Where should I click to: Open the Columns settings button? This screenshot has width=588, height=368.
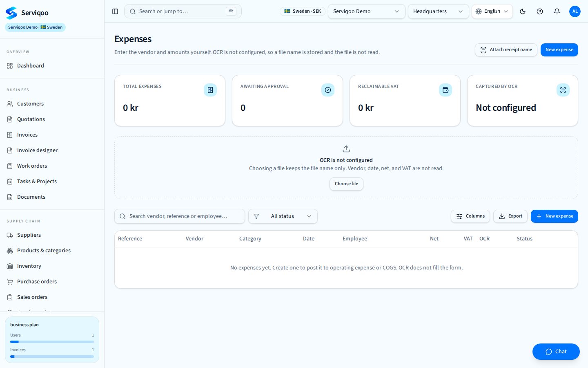470,216
